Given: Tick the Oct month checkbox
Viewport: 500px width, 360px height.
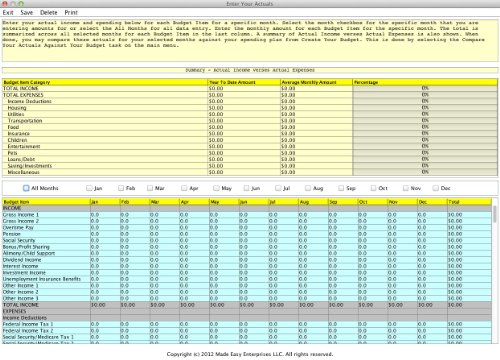Looking at the screenshot, I should 373,188.
